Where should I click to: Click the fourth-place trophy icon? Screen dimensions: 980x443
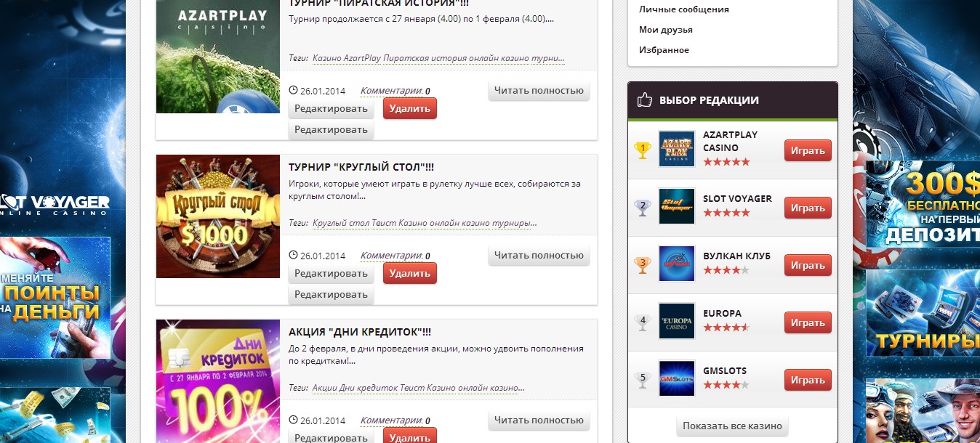pyautogui.click(x=642, y=322)
